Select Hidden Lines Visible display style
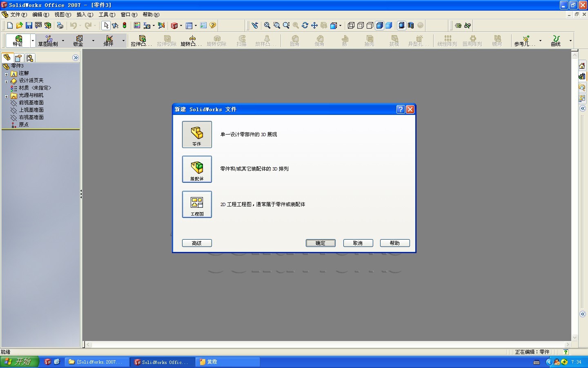 361,25
